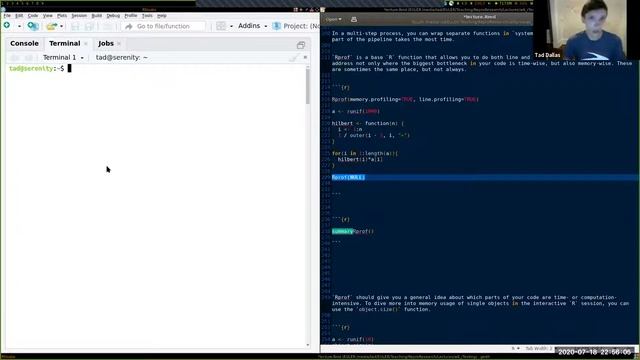Open the Addins dropdown

coord(252,26)
